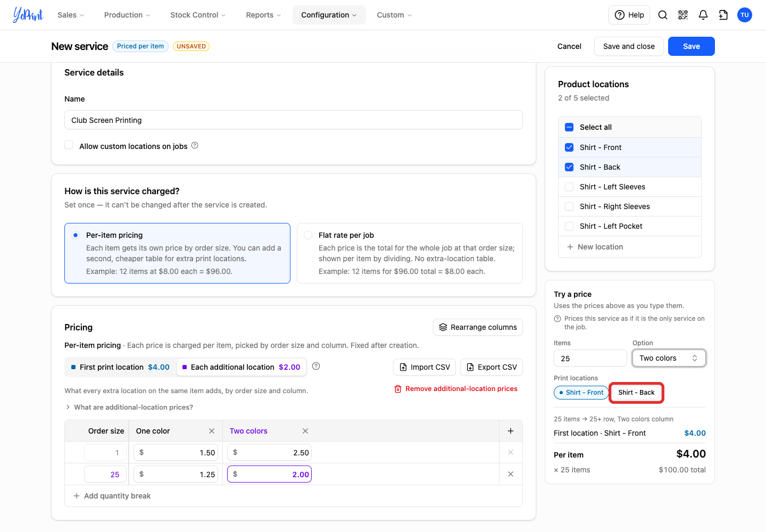766x532 pixels.
Task: Check Shirt - Left Pocket location
Action: coord(569,226)
